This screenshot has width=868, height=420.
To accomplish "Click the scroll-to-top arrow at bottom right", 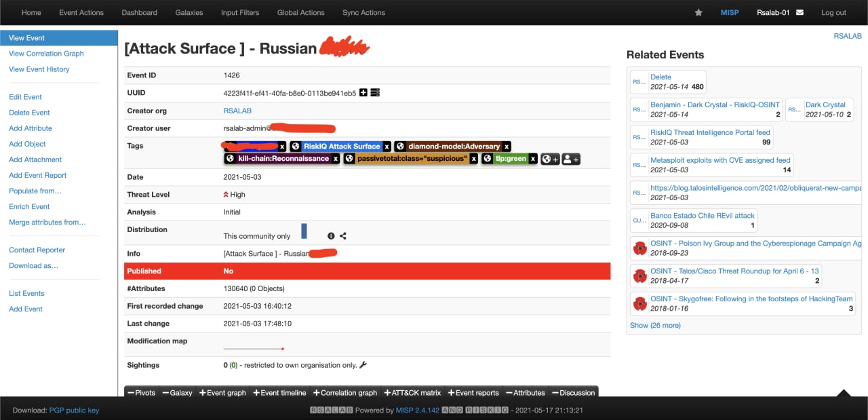I will click(x=844, y=393).
